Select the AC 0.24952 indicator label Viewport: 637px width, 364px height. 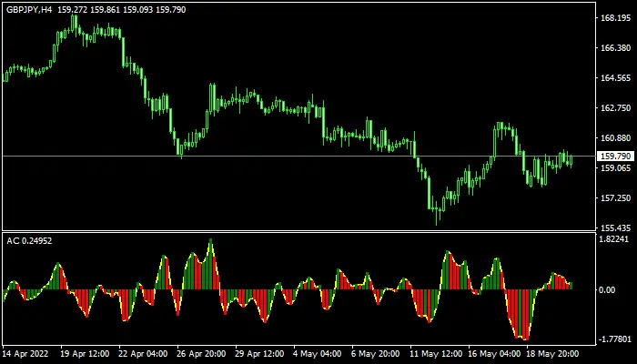tap(29, 241)
